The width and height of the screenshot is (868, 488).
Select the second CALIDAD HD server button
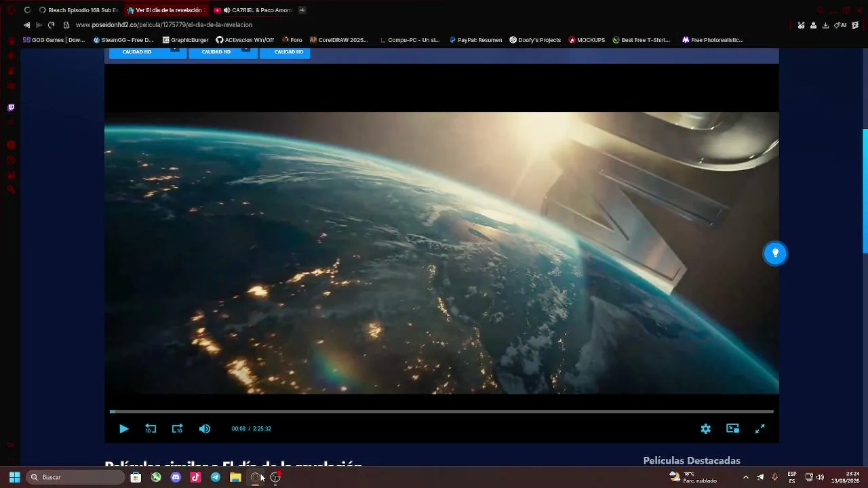tap(222, 52)
